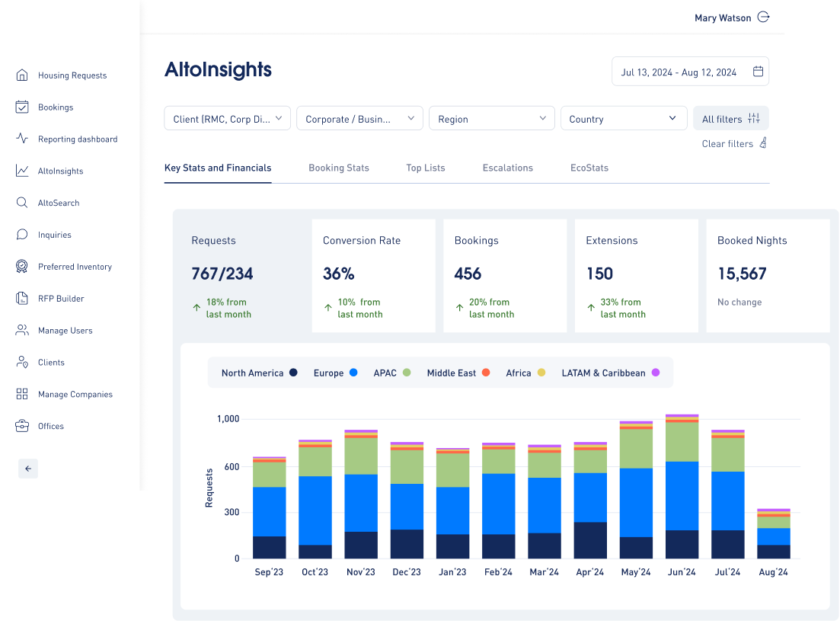Open Inquiries sidebar label
Viewport: 840px width, 621px height.
coord(55,235)
